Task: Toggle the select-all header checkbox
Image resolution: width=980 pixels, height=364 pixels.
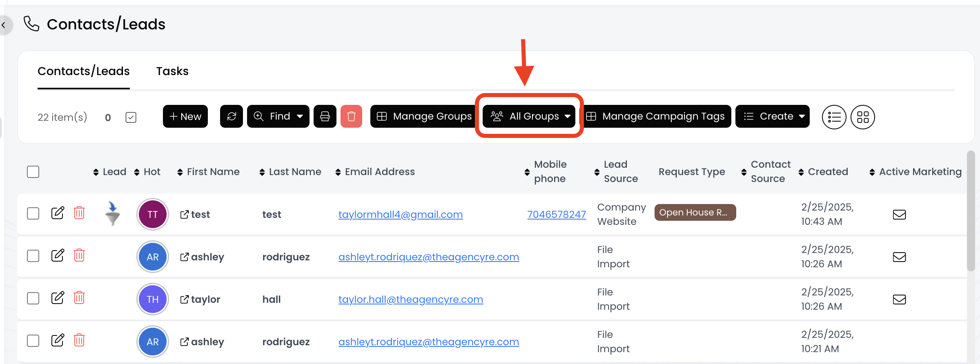Action: [33, 172]
